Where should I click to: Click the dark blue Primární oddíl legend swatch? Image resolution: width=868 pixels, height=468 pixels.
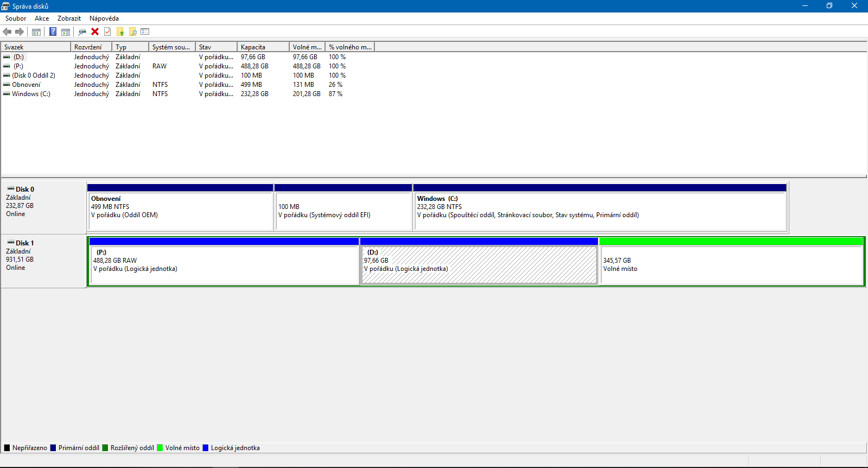[53, 448]
